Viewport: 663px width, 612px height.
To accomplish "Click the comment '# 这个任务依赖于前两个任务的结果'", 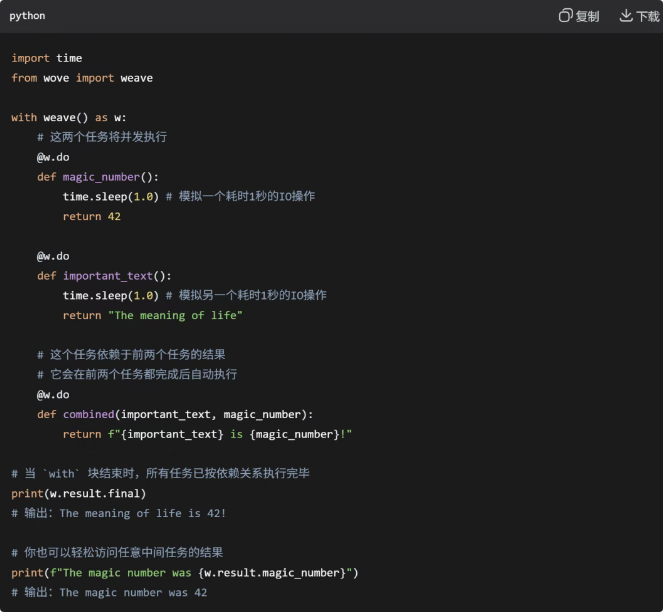I will 131,354.
